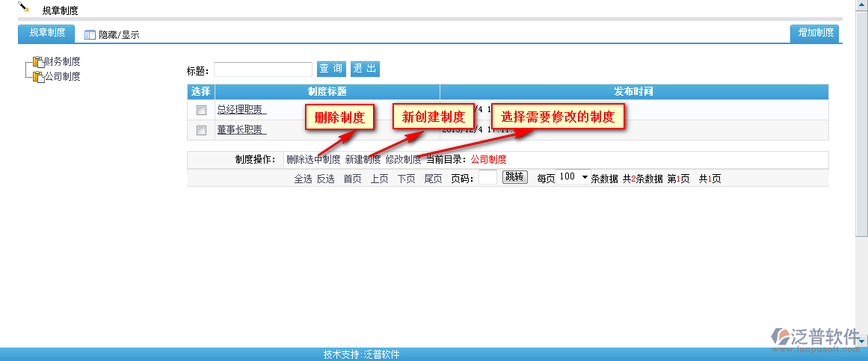Click the 增加制度 button
The image size is (868, 361).
pyautogui.click(x=814, y=33)
